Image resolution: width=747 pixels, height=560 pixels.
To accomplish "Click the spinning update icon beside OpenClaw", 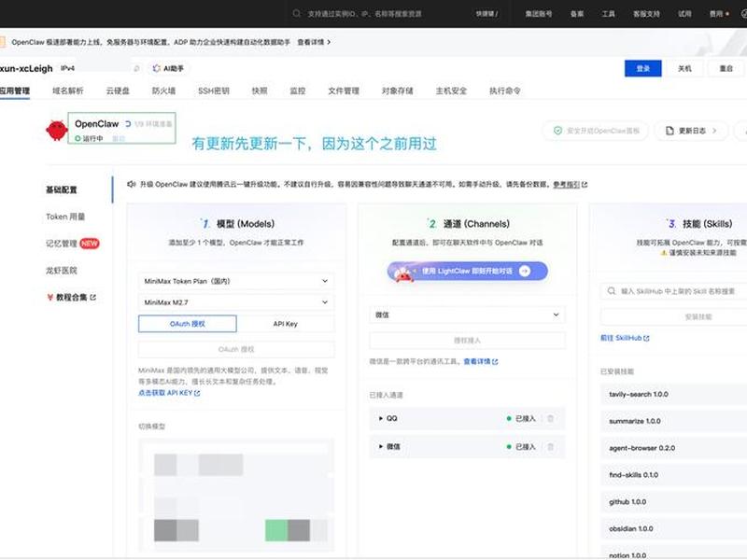I will 128,124.
